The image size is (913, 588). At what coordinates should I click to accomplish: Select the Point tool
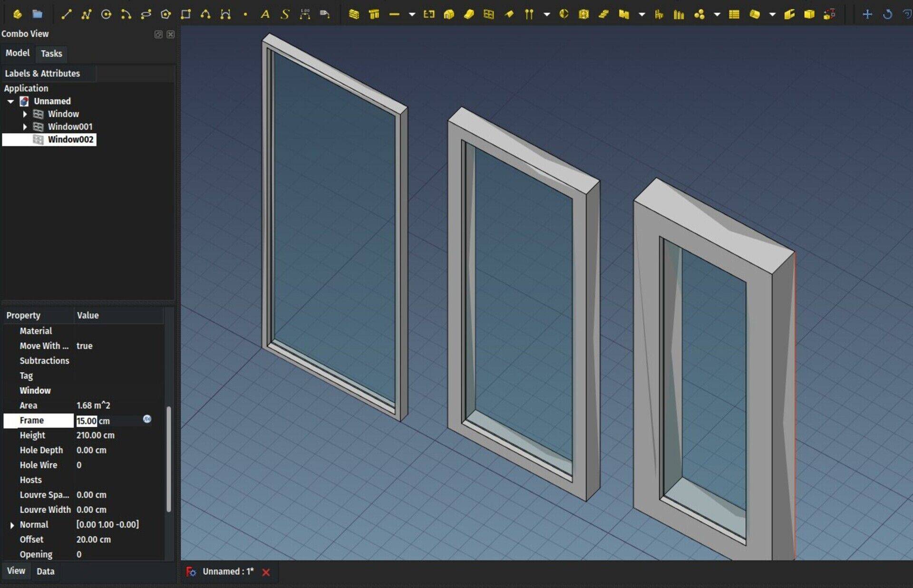click(245, 14)
